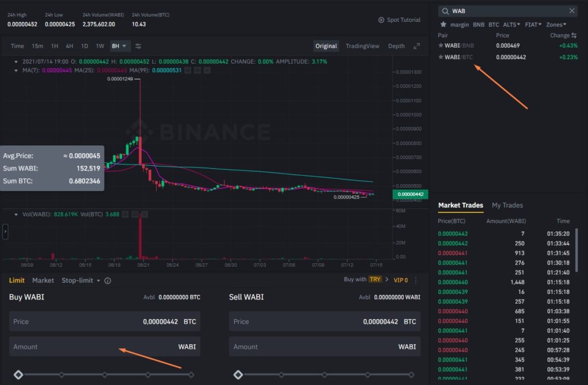Collapse Vol(WABI) indicator row

point(16,215)
